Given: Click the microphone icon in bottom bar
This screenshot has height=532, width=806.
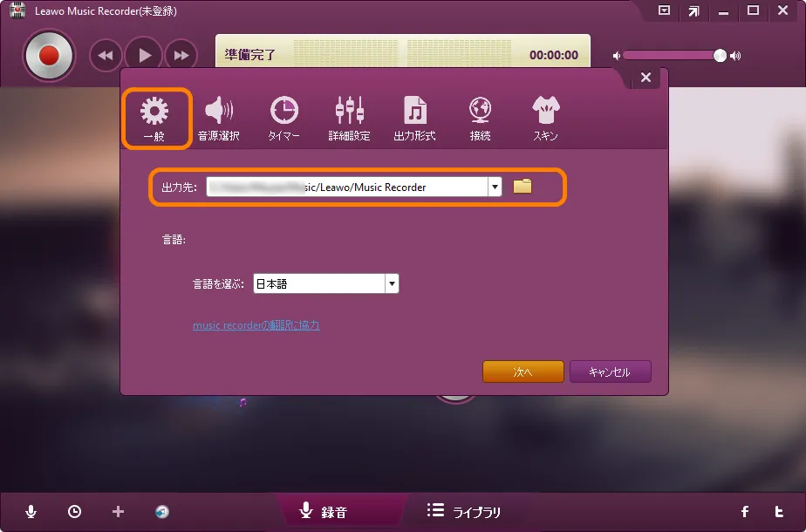Looking at the screenshot, I should (x=31, y=511).
